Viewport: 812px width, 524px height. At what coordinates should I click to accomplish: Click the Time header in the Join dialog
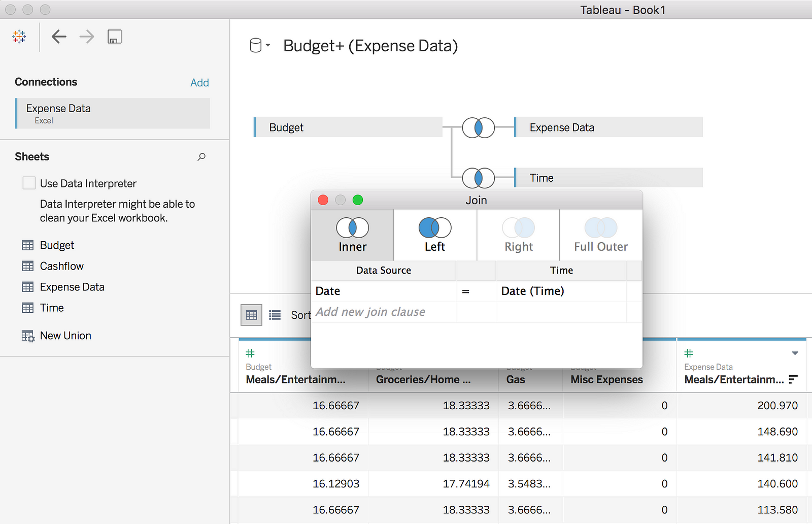point(561,271)
